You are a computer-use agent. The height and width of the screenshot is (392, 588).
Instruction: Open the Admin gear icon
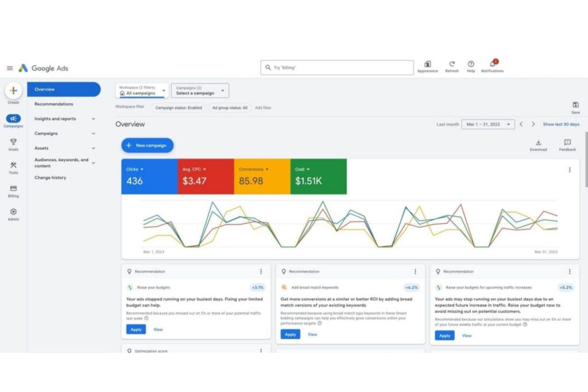(13, 212)
